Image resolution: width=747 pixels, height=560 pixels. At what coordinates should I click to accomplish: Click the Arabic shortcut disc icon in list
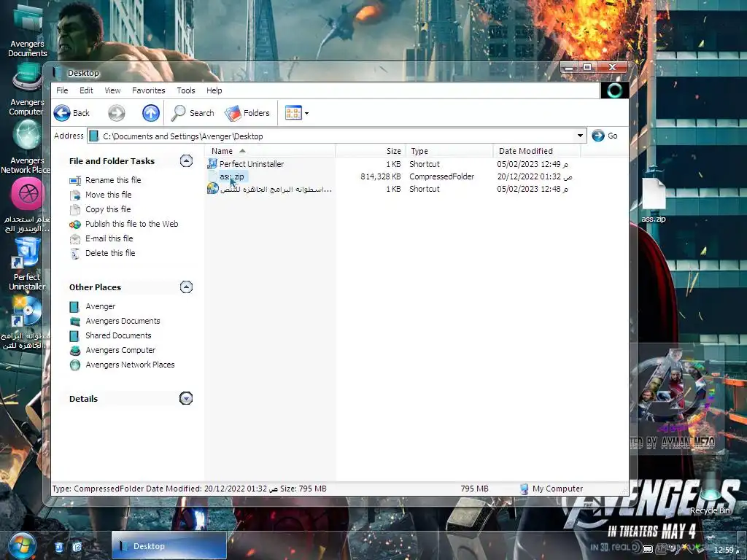tap(212, 189)
